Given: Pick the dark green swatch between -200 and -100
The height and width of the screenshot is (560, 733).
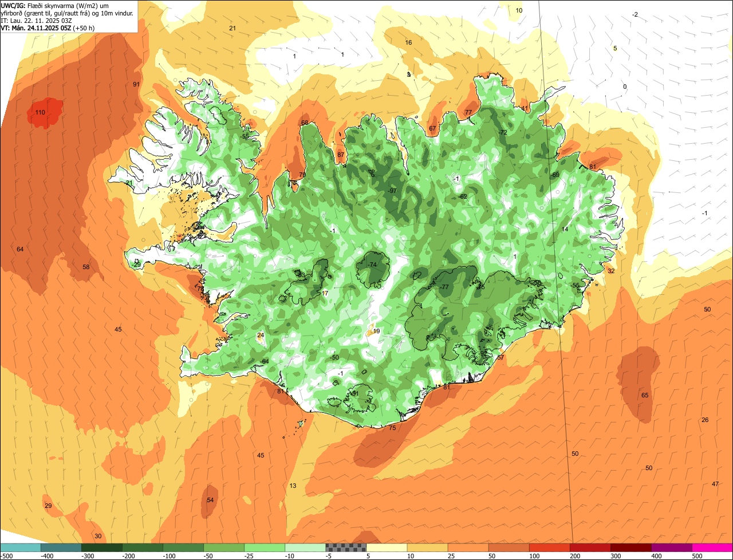Looking at the screenshot, I should pyautogui.click(x=143, y=547).
